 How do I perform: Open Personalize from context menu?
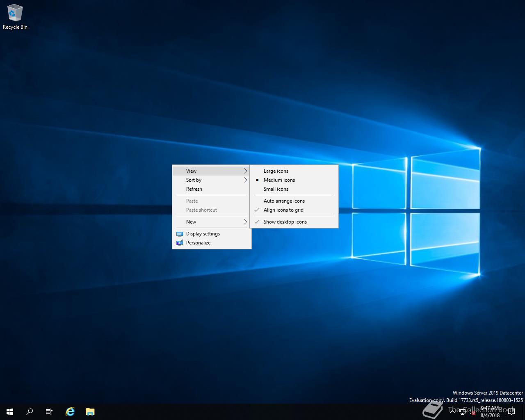pos(212,243)
